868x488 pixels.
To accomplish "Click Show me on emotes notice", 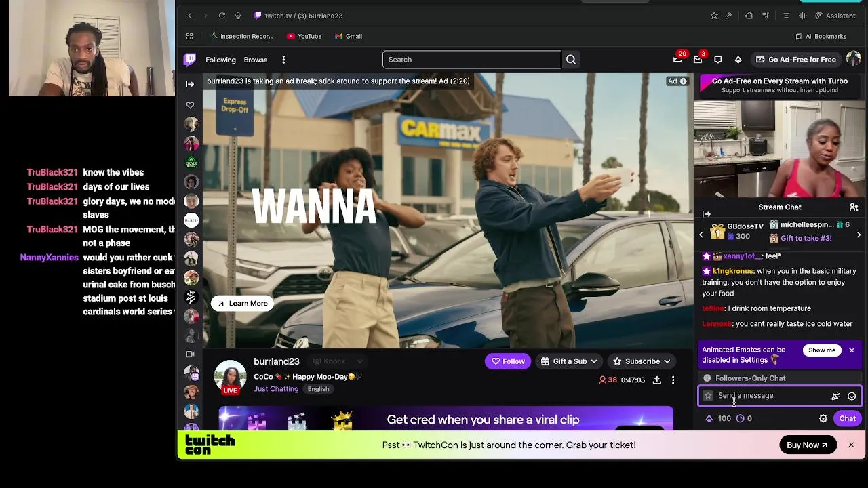I will [822, 350].
